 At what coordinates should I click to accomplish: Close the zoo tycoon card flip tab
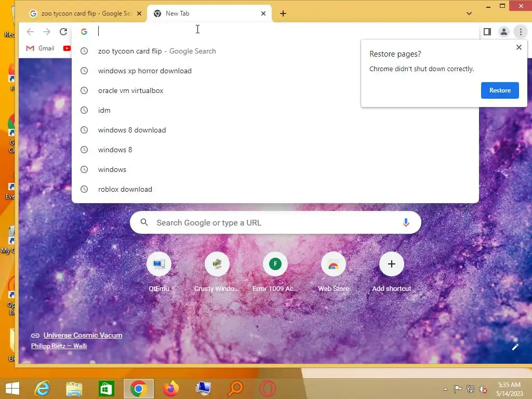(139, 14)
